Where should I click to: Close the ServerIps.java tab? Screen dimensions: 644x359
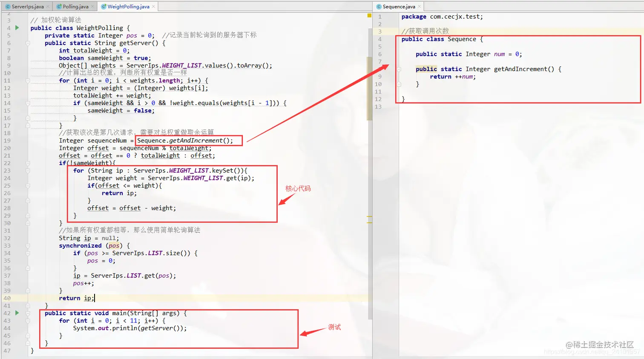click(x=48, y=6)
